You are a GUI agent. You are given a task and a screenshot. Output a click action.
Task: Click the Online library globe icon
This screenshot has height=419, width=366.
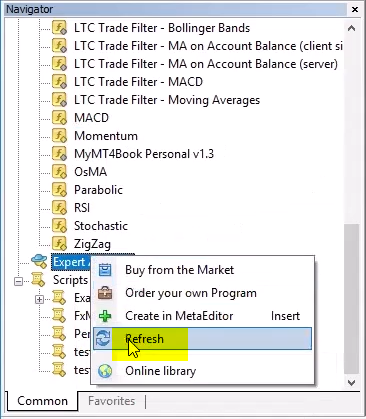105,371
